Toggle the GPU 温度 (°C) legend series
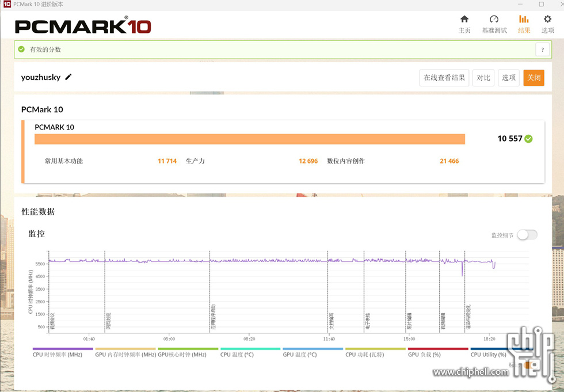This screenshot has height=392, width=564. coord(313,352)
